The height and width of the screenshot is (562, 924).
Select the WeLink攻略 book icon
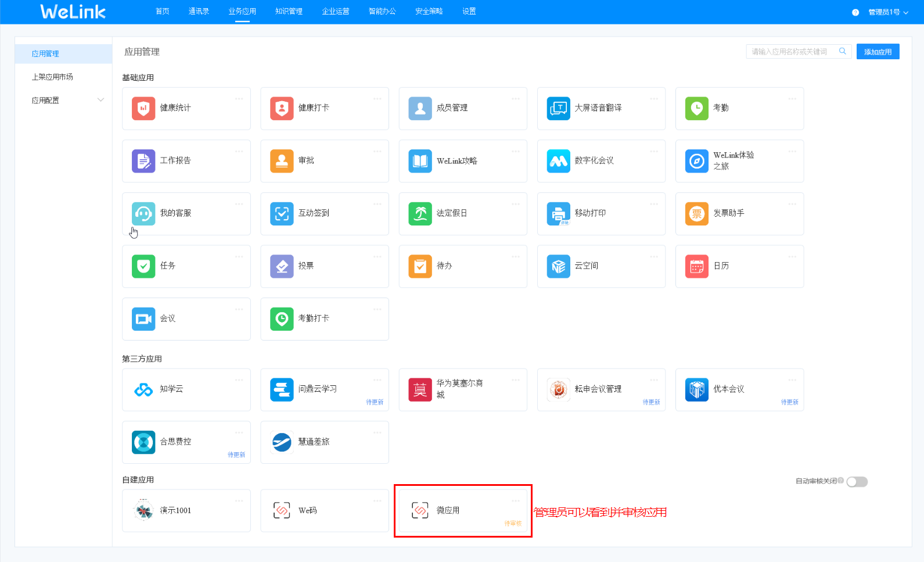point(420,161)
